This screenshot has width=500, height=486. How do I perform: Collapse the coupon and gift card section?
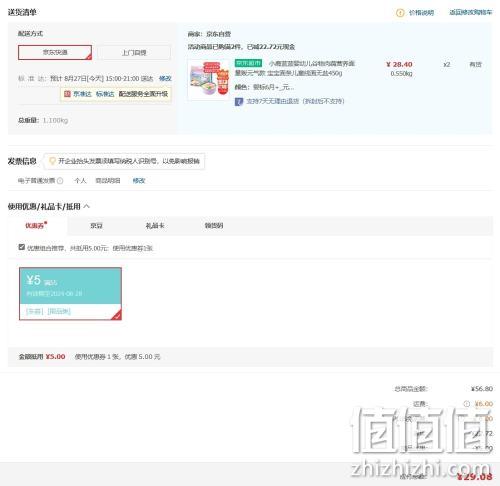pos(87,206)
